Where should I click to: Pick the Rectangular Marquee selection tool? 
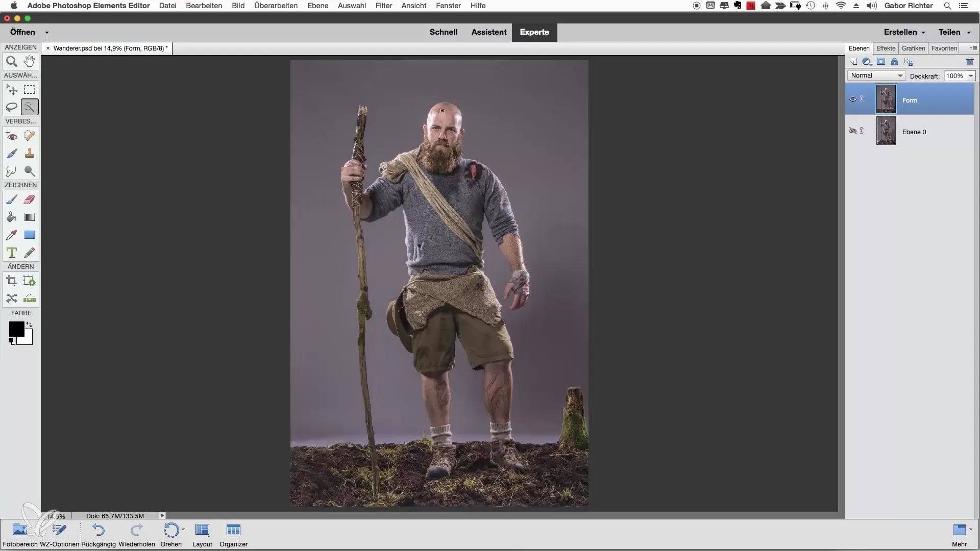pos(30,90)
